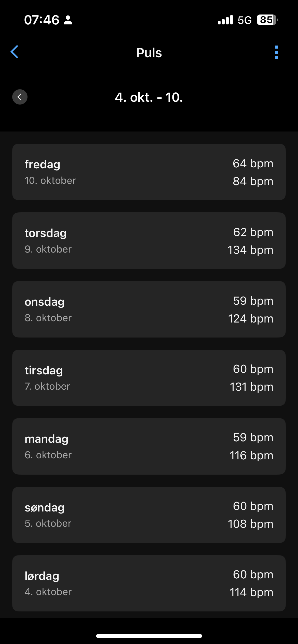This screenshot has height=644, width=298.
Task: Open fredag 10. oktober entry
Action: coord(149,172)
